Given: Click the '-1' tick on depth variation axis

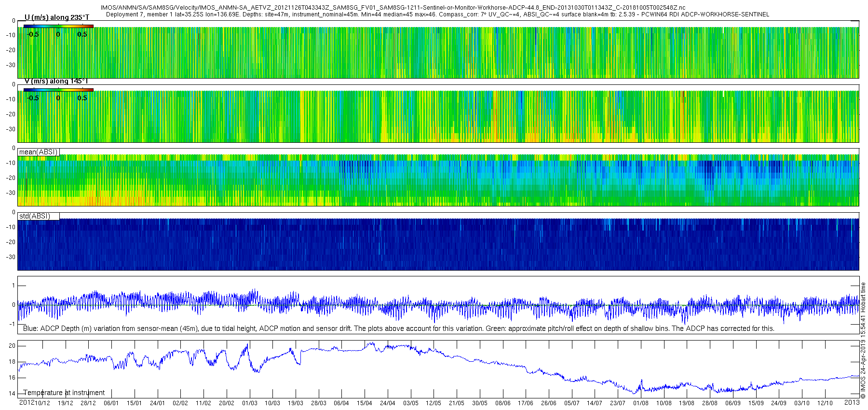Looking at the screenshot, I should pos(13,324).
